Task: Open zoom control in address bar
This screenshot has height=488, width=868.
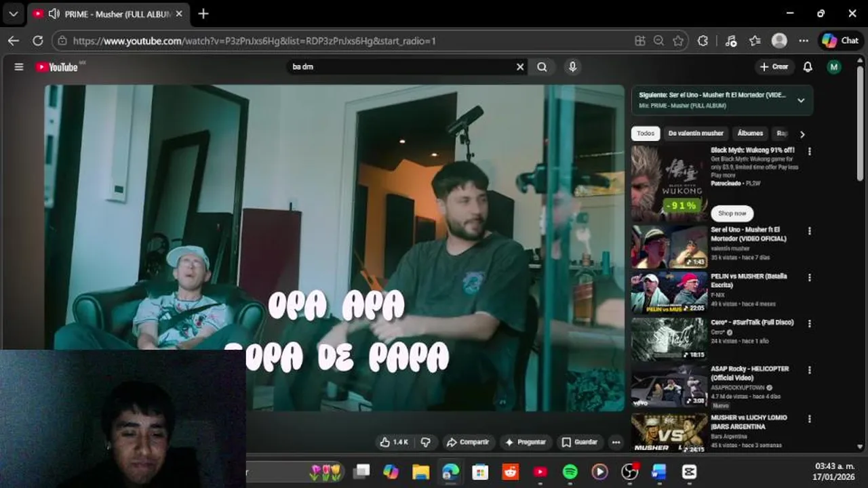Action: 658,41
